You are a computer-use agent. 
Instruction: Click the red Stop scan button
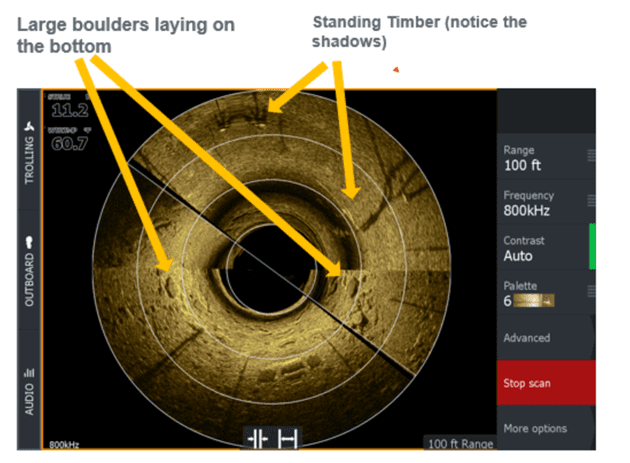click(x=546, y=383)
